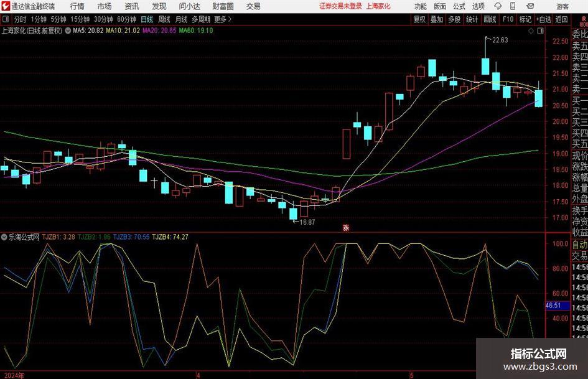Image resolution: width=588 pixels, height=379 pixels.
Task: Click the TJZB2: 1.96 indicator label
Action: (94, 236)
